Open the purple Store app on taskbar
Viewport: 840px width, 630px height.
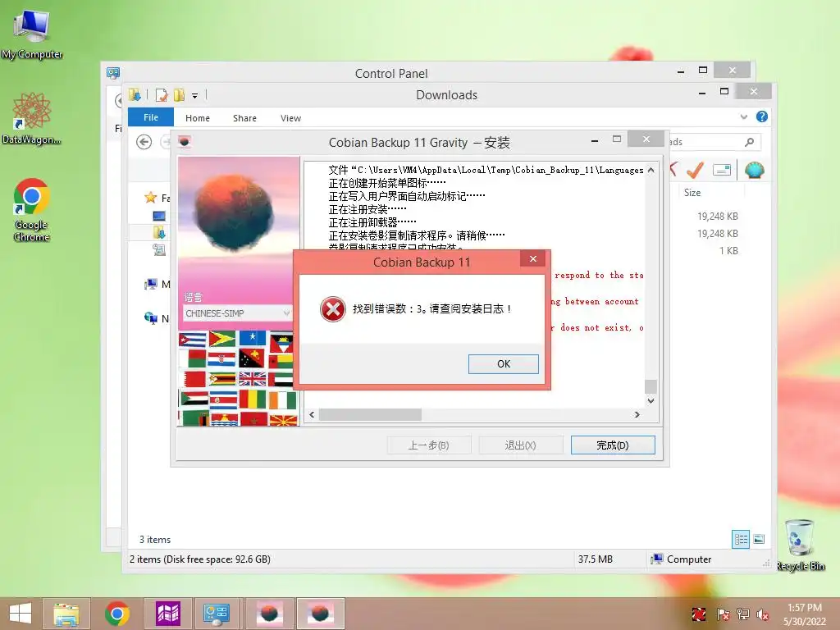tap(167, 614)
